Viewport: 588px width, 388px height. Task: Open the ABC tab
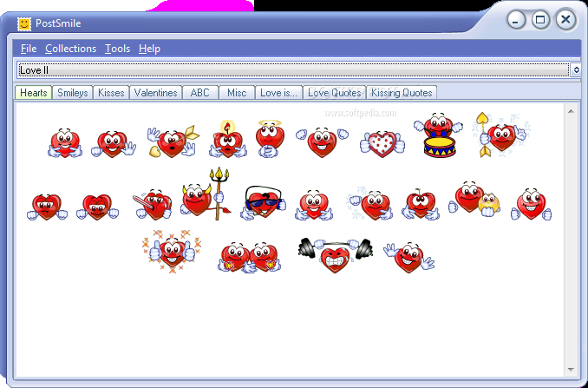coord(200,93)
